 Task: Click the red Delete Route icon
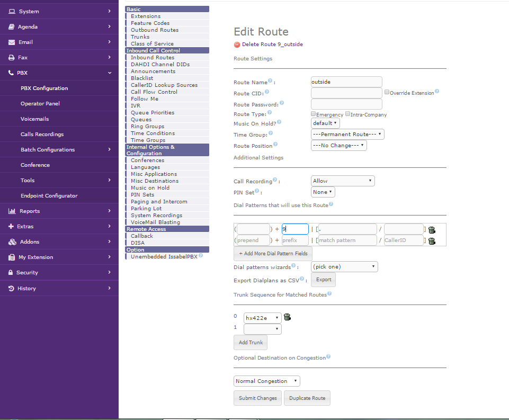237,44
